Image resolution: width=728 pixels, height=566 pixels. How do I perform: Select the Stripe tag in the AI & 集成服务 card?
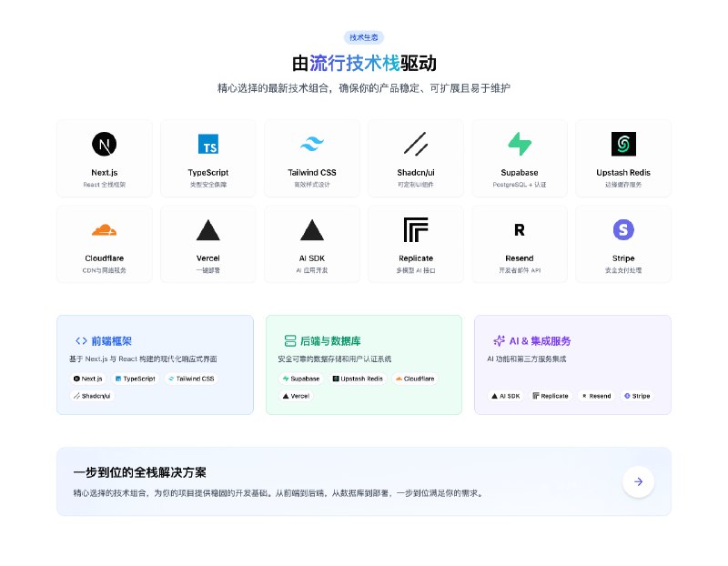(x=637, y=396)
